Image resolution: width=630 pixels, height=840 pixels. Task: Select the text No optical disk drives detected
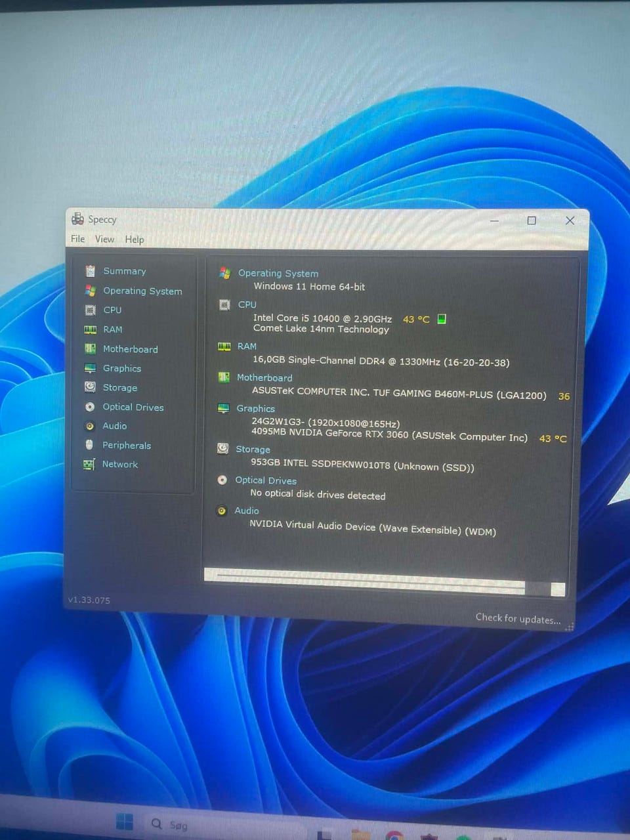[318, 495]
